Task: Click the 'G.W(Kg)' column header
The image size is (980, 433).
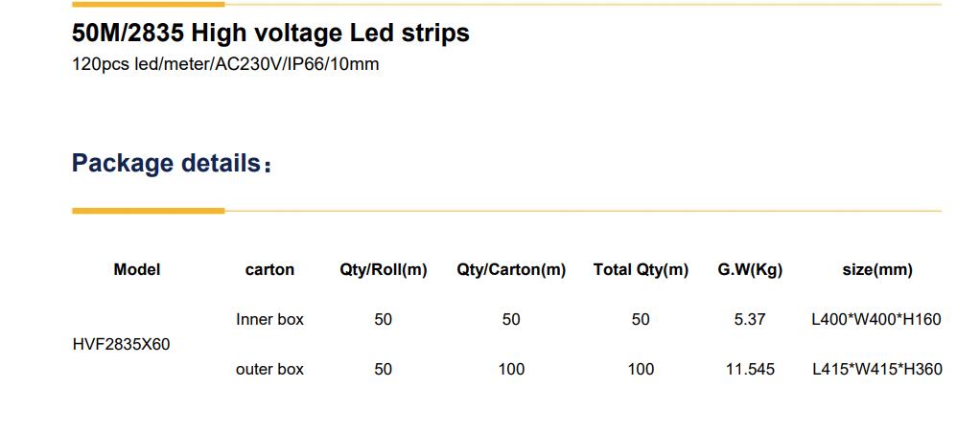Action: pos(750,270)
